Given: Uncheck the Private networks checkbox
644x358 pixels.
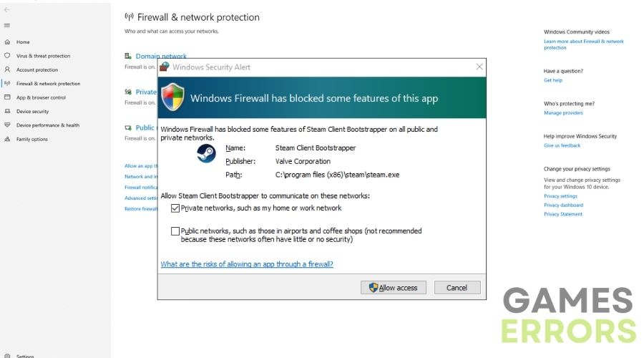Looking at the screenshot, I should (175, 208).
